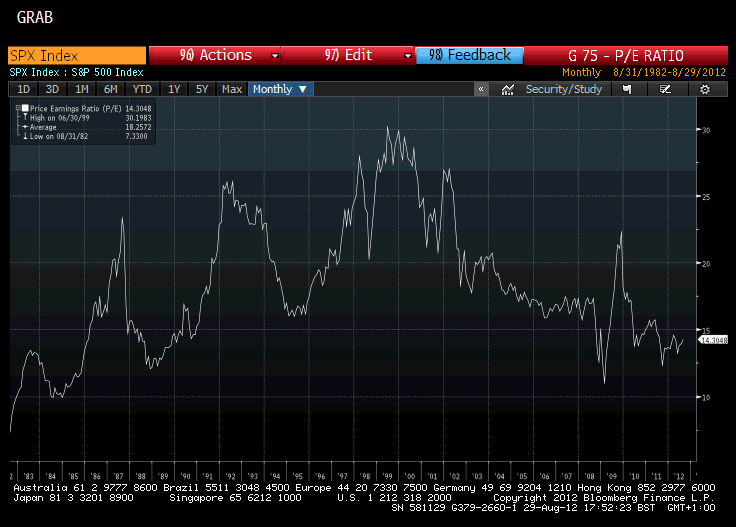Collapse the Price Earnings Ratio legend tree
This screenshot has height=527, width=736.
18,108
